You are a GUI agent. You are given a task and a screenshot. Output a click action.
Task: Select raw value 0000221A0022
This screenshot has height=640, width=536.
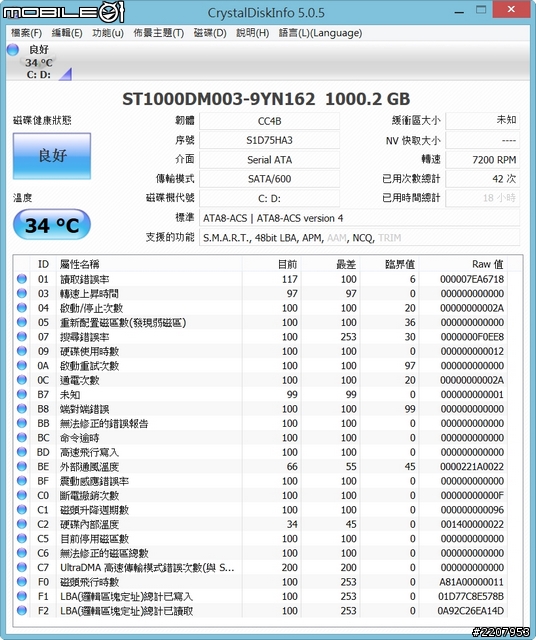click(x=472, y=467)
